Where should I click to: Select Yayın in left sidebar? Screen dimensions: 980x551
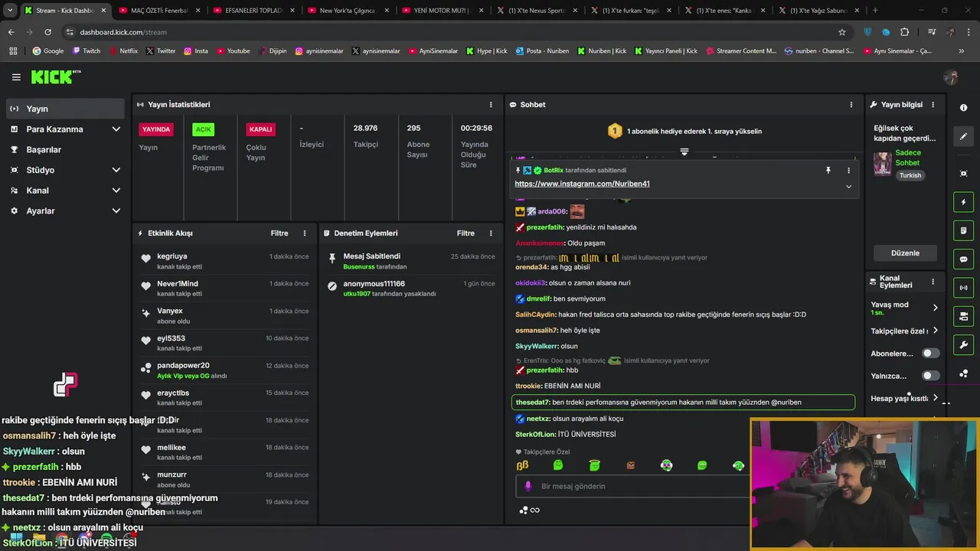tap(65, 109)
